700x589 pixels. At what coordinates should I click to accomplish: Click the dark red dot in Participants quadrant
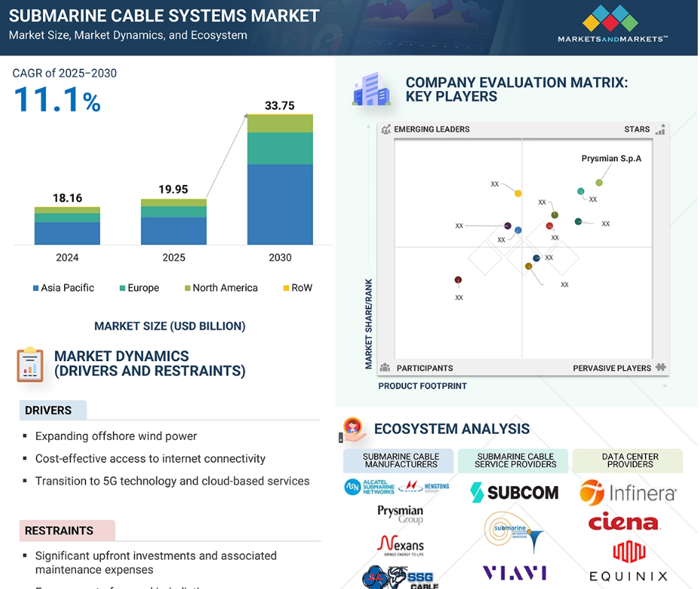pos(458,280)
